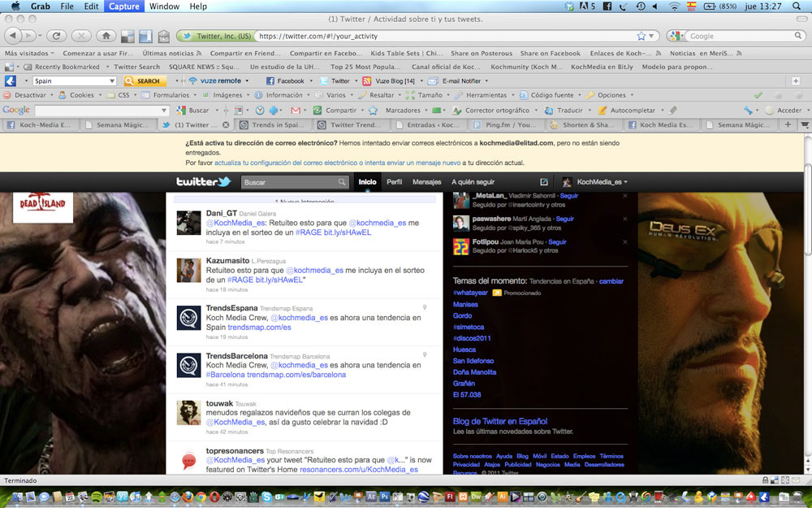Follow _MetaLan_ via the Seguir link
Image resolution: width=812 pixels, height=508 pixels.
click(x=568, y=196)
